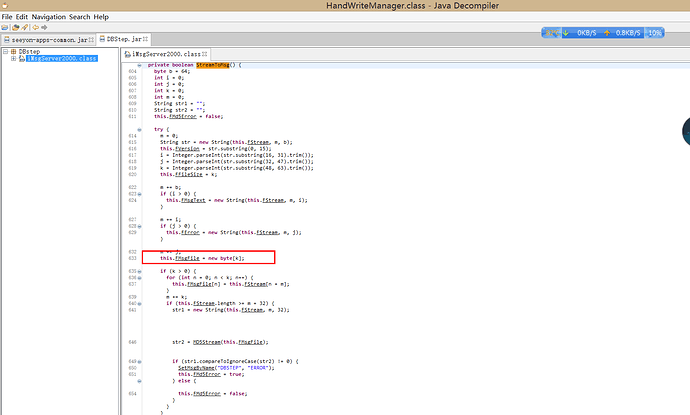The height and width of the screenshot is (415, 690).
Task: Follow the FMd5Error link on line 651
Action: coord(207,374)
